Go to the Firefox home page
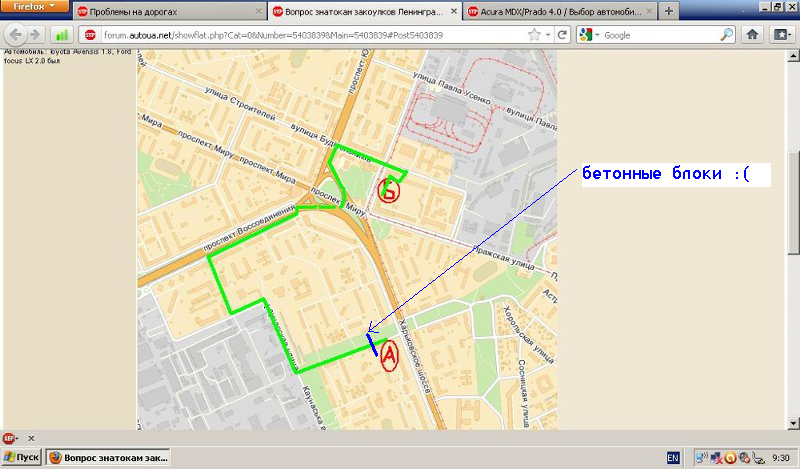The height and width of the screenshot is (476, 802). point(754,34)
